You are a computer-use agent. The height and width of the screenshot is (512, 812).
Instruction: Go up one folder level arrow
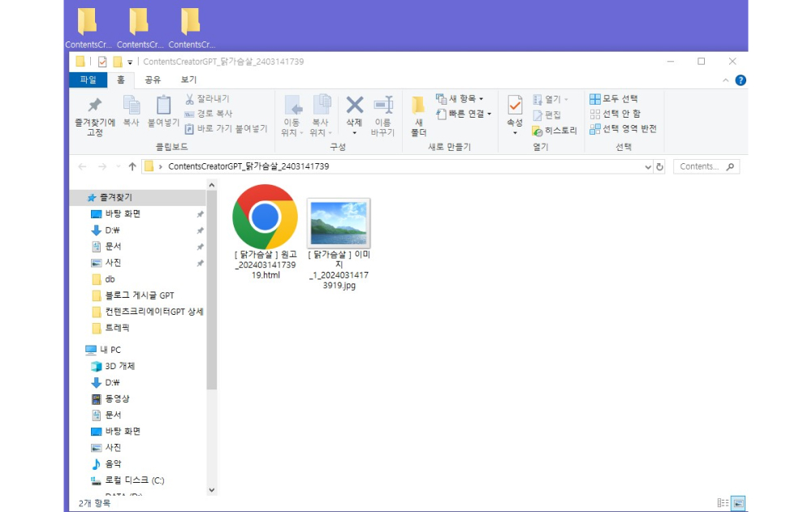[x=132, y=166]
